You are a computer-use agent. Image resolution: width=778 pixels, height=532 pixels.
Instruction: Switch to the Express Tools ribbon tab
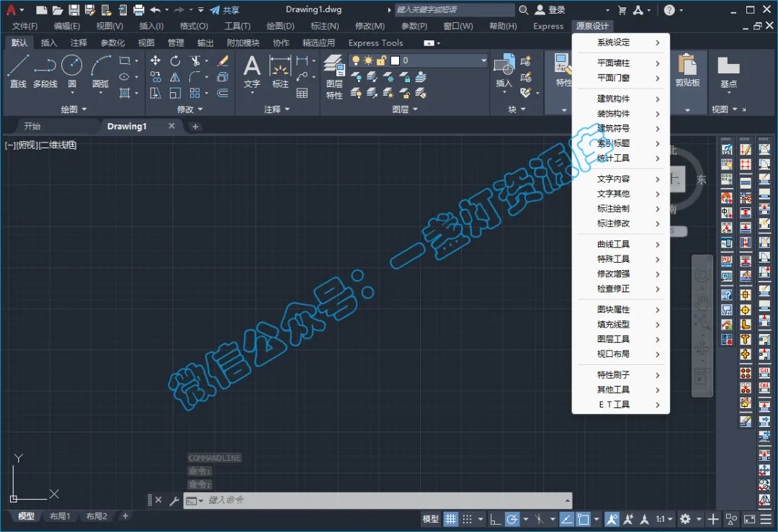tap(375, 43)
